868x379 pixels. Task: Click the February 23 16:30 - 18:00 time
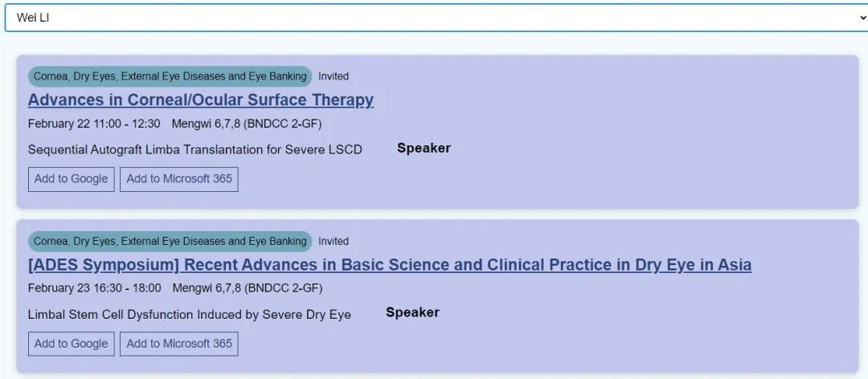click(94, 288)
